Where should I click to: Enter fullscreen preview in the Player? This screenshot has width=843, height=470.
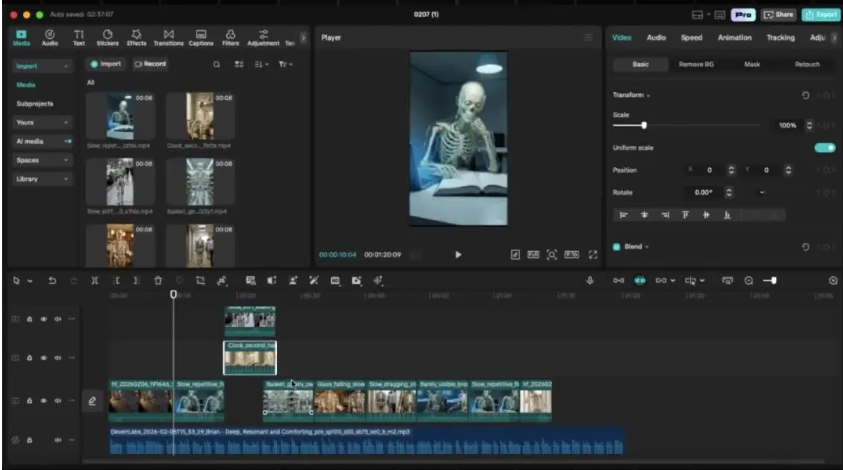[593, 255]
